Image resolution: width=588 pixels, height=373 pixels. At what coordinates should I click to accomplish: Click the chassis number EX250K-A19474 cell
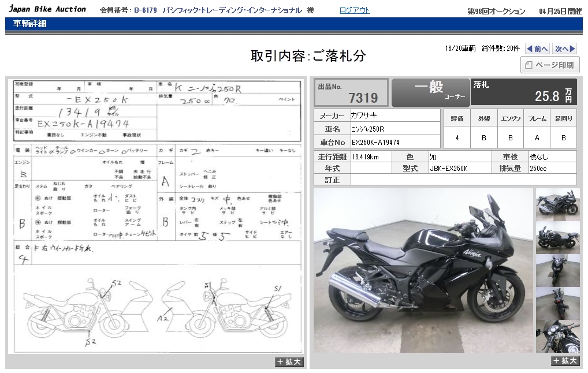click(x=395, y=142)
